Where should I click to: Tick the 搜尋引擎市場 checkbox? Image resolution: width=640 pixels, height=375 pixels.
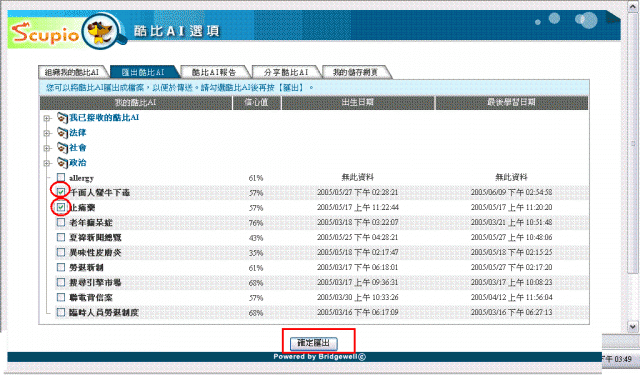[x=61, y=282]
